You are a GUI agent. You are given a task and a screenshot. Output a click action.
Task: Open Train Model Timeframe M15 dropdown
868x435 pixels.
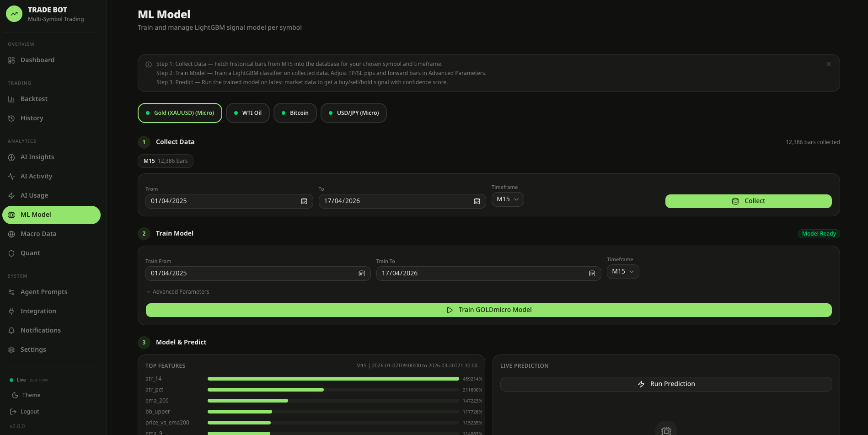(623, 272)
